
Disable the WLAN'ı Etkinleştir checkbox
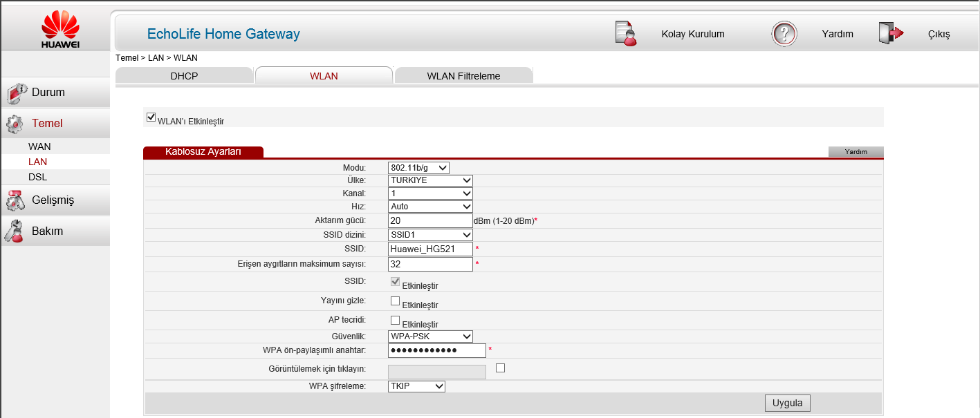(151, 116)
